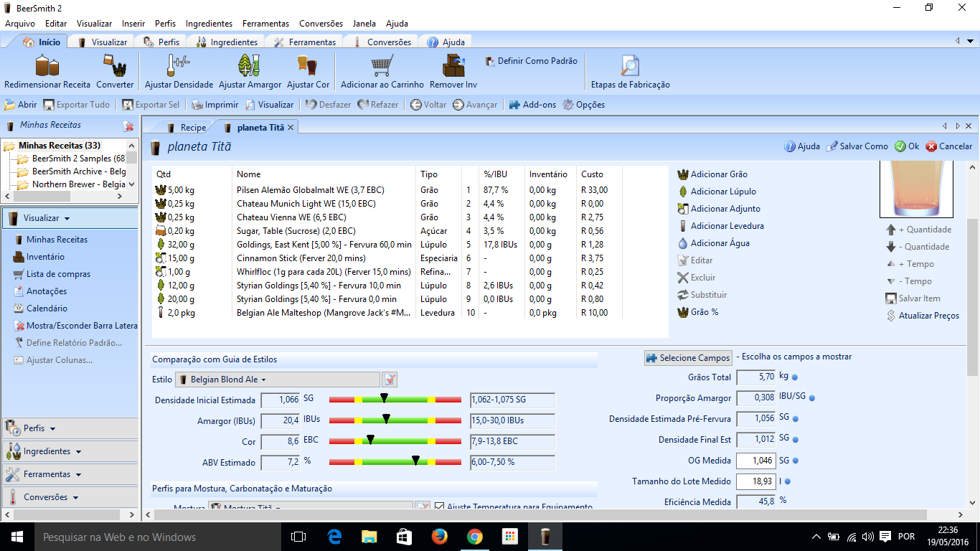Click Adicionar Grão
The height and width of the screenshot is (551, 980).
712,174
